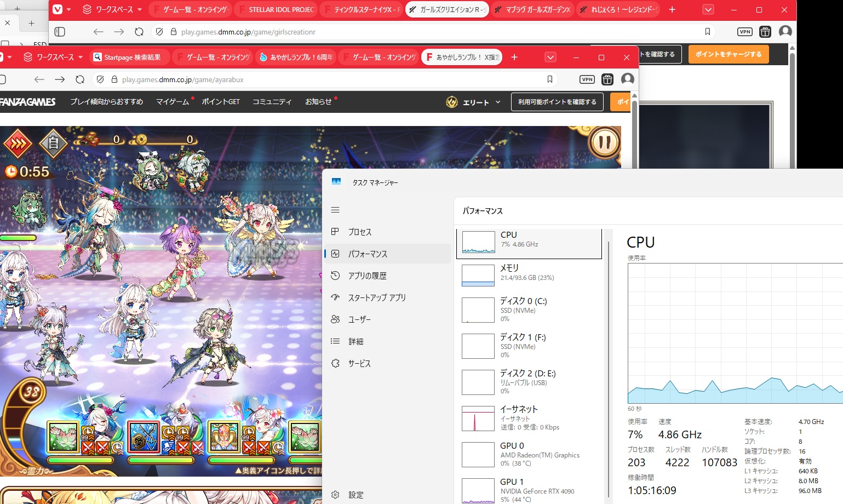Open the サービス page in Task Manager
843x504 pixels.
pyautogui.click(x=359, y=364)
